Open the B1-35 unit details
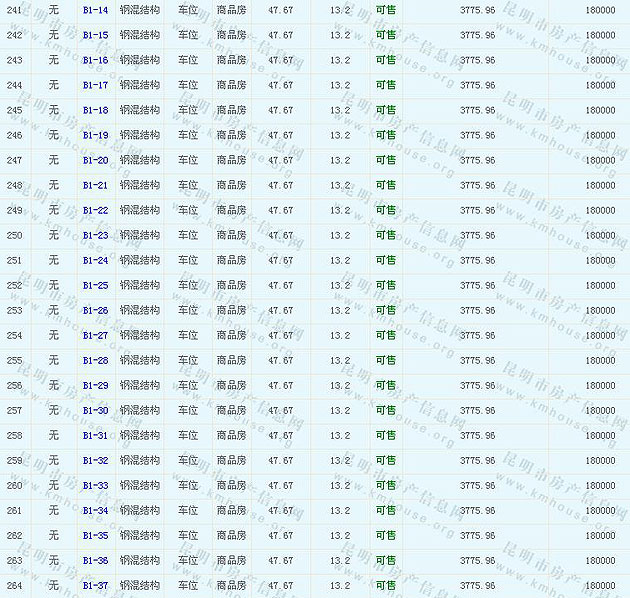This screenshot has width=630, height=598. click(95, 535)
